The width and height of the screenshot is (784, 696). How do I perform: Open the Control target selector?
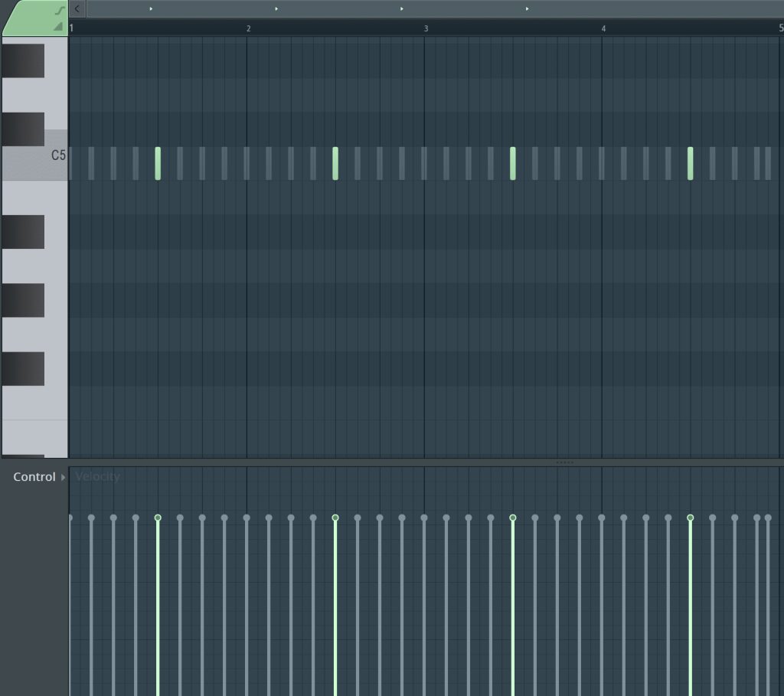[x=34, y=477]
